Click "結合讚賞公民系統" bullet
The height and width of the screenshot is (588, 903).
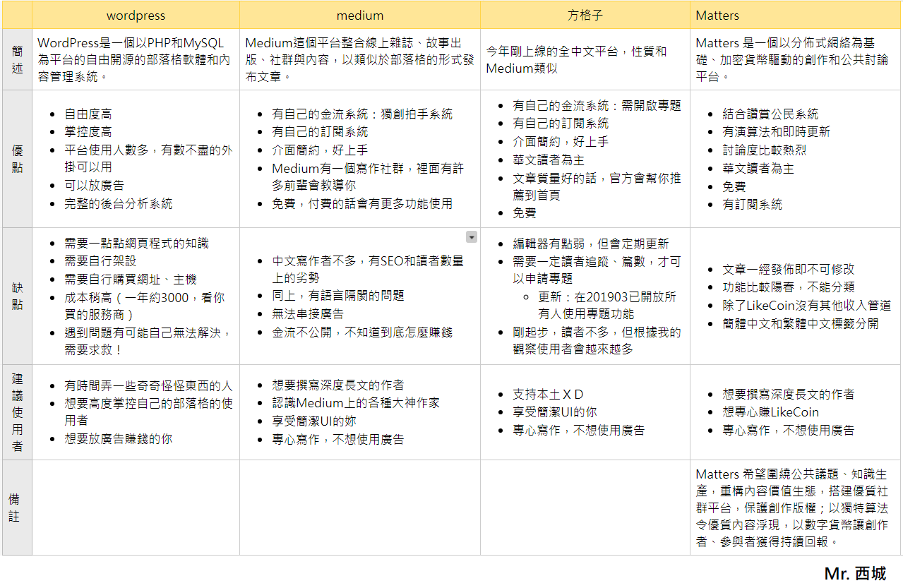[770, 114]
